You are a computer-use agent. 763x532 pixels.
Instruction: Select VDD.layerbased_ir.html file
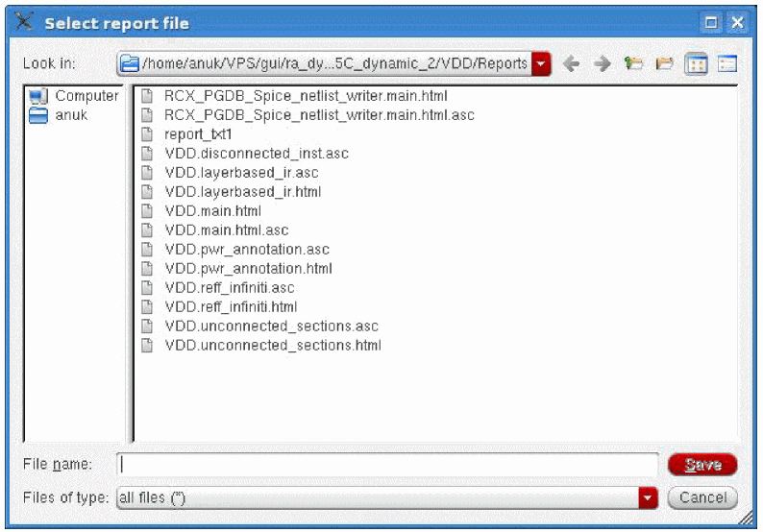pyautogui.click(x=232, y=192)
